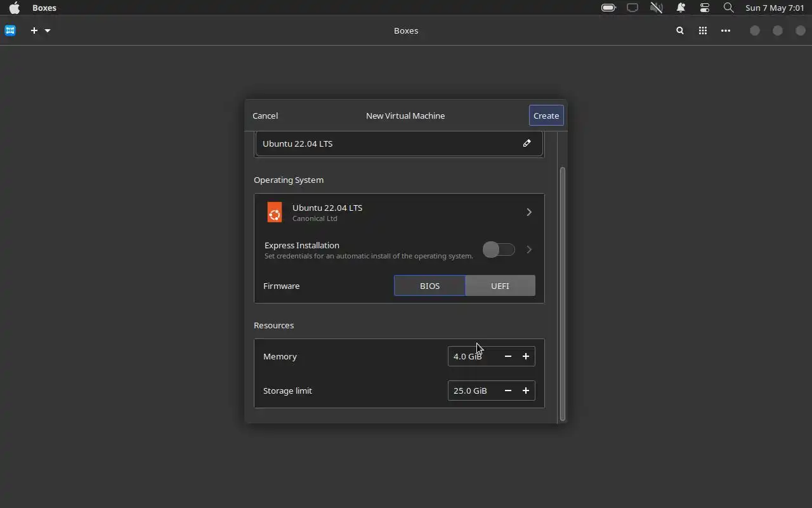The height and width of the screenshot is (508, 812).
Task: Open the three-dots more options menu
Action: click(726, 30)
